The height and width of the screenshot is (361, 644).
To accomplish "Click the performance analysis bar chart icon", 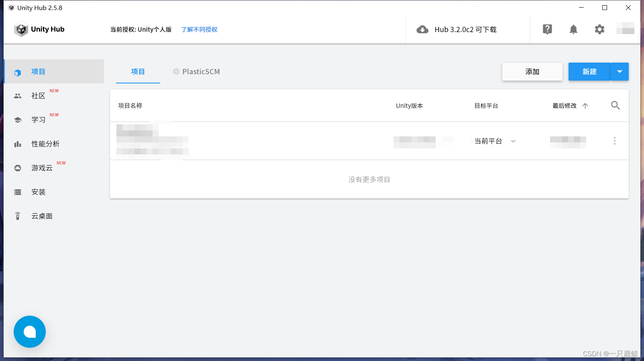I will tap(18, 144).
